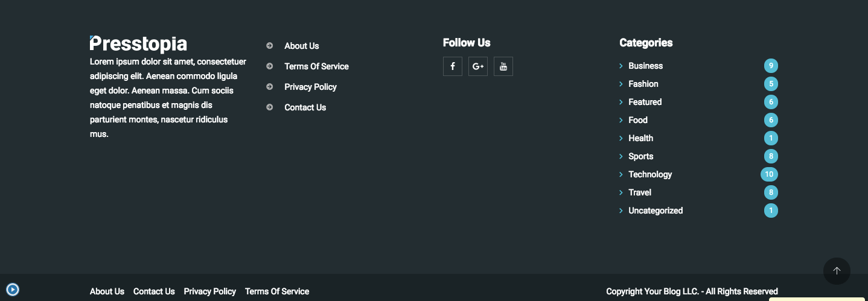Click the chevron next to Uncategorized

tap(621, 211)
